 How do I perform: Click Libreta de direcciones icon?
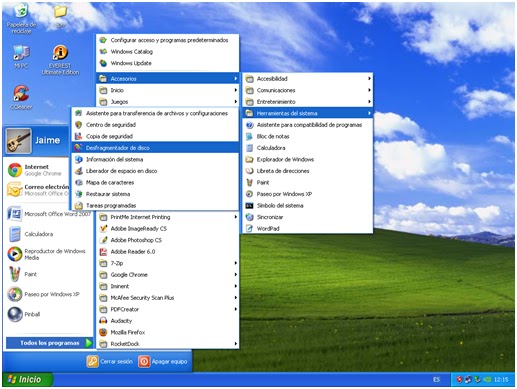(x=249, y=171)
